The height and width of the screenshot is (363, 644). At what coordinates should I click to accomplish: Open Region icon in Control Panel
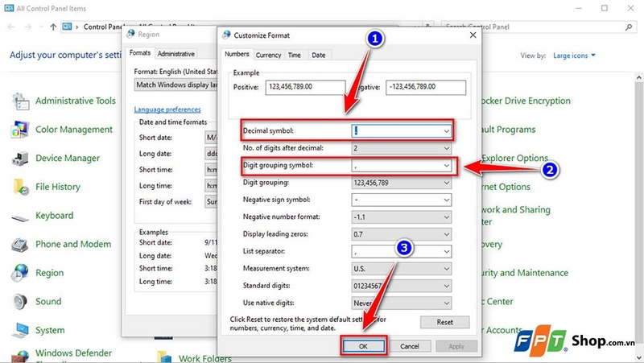click(19, 273)
